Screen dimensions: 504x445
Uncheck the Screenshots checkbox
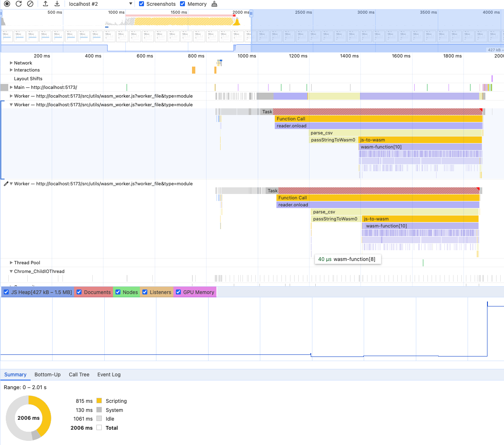(142, 4)
